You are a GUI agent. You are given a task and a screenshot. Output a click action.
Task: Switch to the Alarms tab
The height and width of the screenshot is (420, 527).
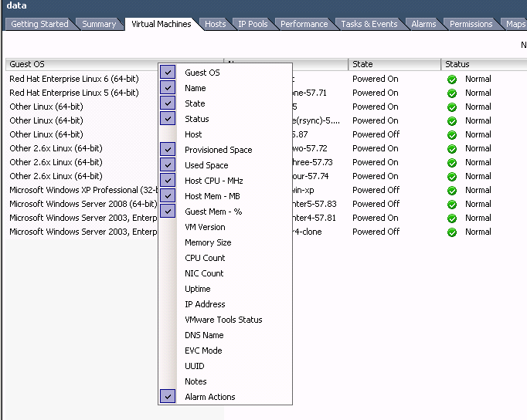(423, 24)
